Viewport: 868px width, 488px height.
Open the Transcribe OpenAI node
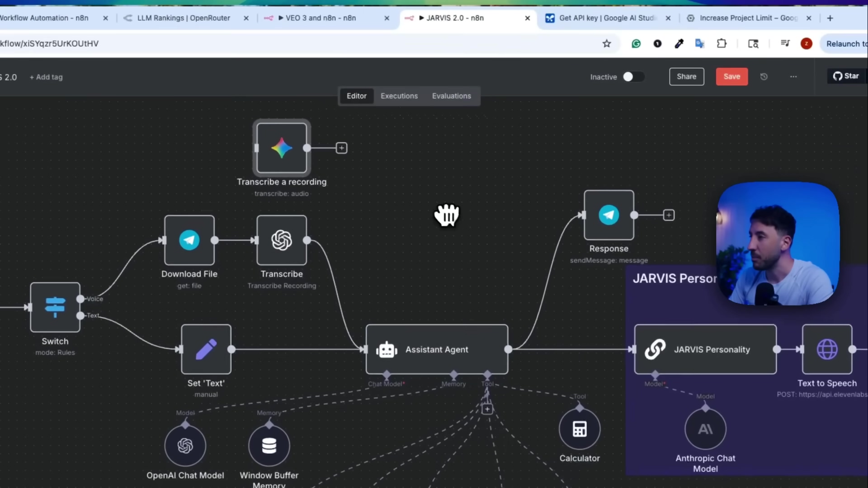pos(281,240)
